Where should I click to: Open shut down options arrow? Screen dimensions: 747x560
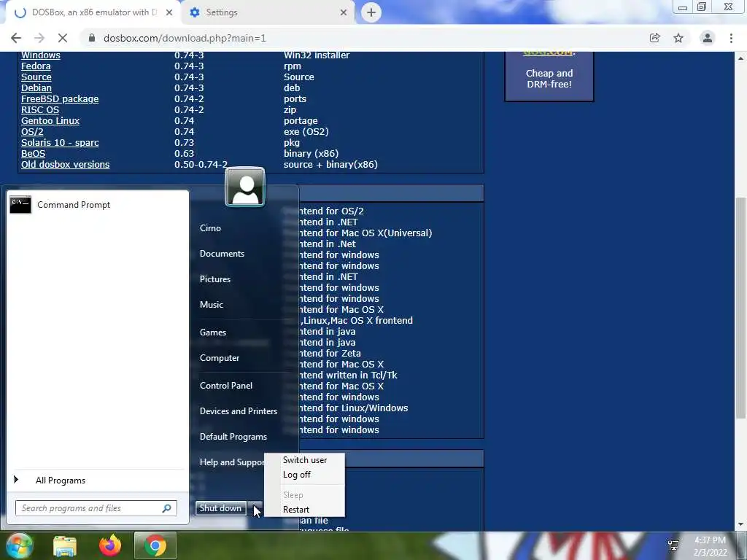(255, 508)
